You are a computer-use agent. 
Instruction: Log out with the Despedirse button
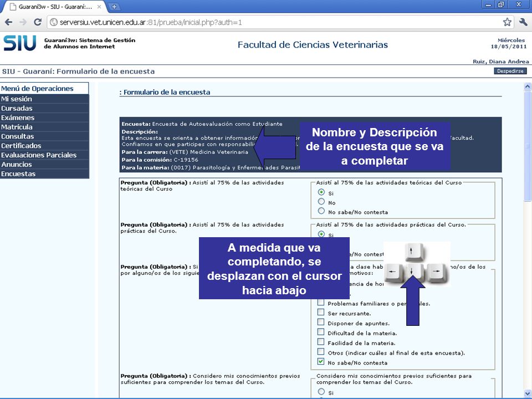pos(510,71)
